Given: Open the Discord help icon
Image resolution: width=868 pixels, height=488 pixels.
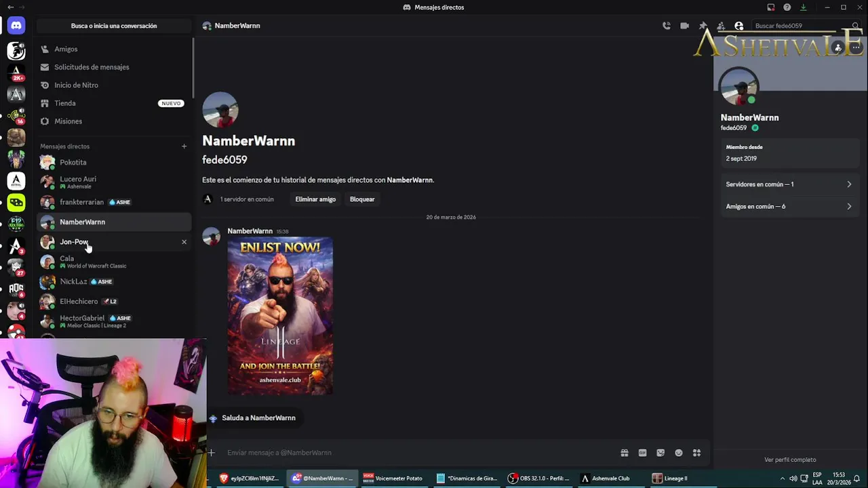Looking at the screenshot, I should (x=787, y=7).
